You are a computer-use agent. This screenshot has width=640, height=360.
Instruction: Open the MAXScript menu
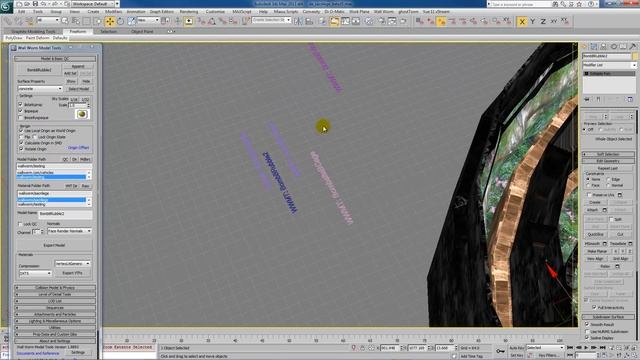[242, 12]
